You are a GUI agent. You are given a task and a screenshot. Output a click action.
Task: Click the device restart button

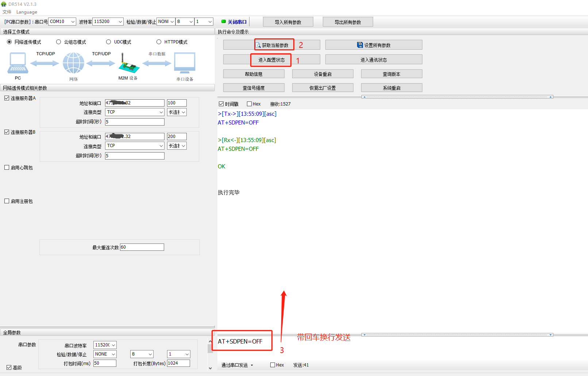[322, 74]
